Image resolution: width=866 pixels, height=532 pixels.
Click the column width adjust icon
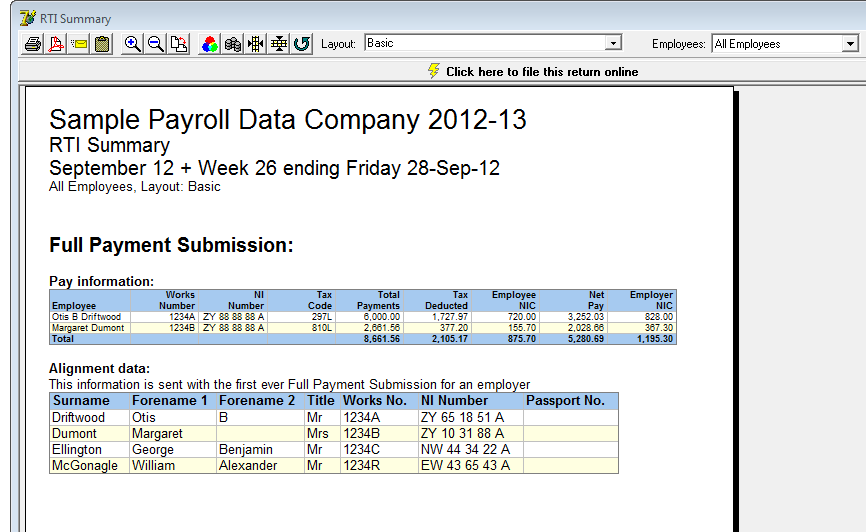coord(256,44)
